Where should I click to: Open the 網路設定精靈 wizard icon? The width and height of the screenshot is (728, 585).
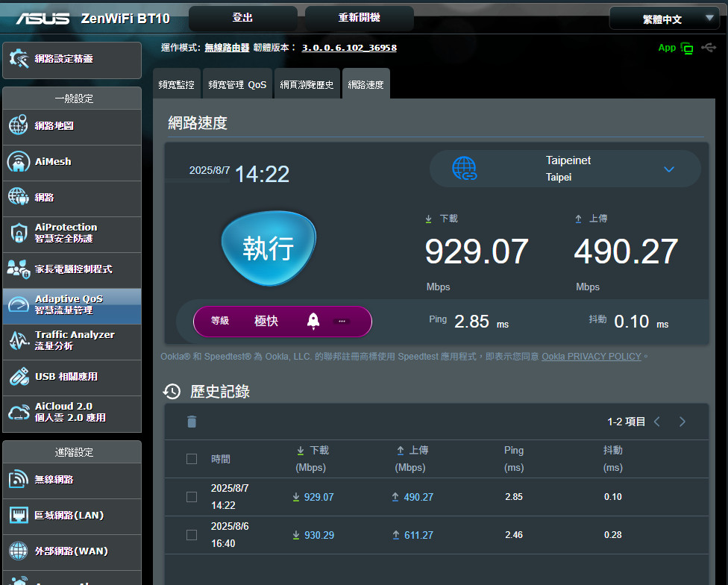(19, 58)
